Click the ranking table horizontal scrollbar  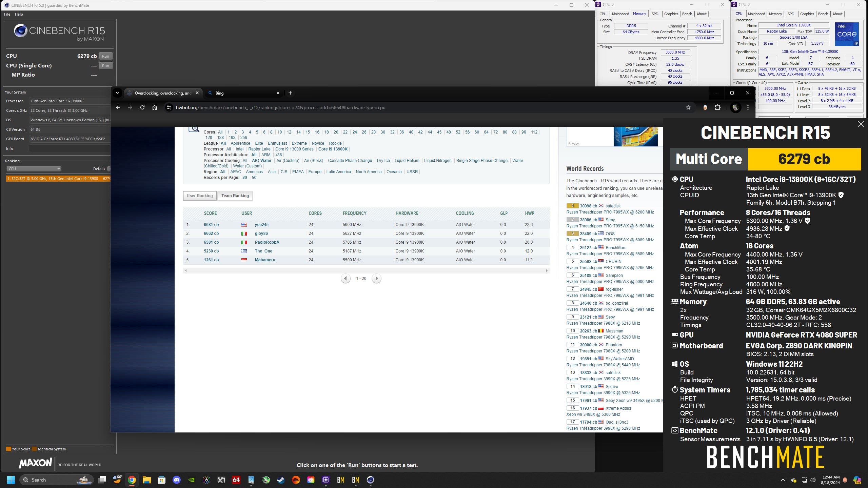pyautogui.click(x=366, y=270)
